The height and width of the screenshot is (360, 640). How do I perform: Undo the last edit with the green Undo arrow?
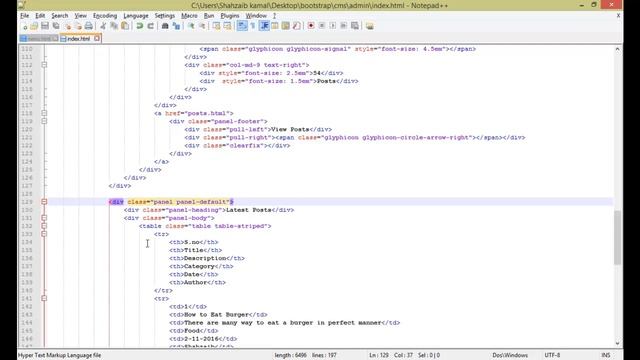[x=140, y=26]
